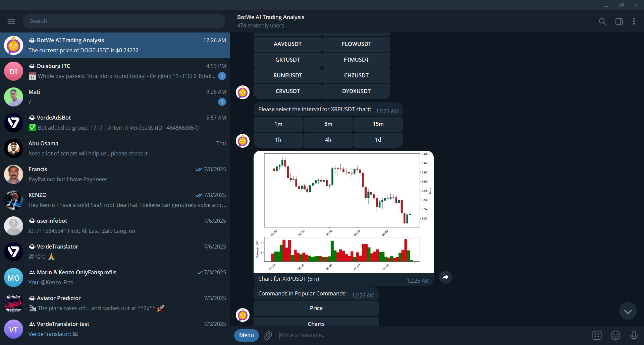The image size is (644, 345).
Task: Select GRTUSDT pair
Action: tap(287, 60)
